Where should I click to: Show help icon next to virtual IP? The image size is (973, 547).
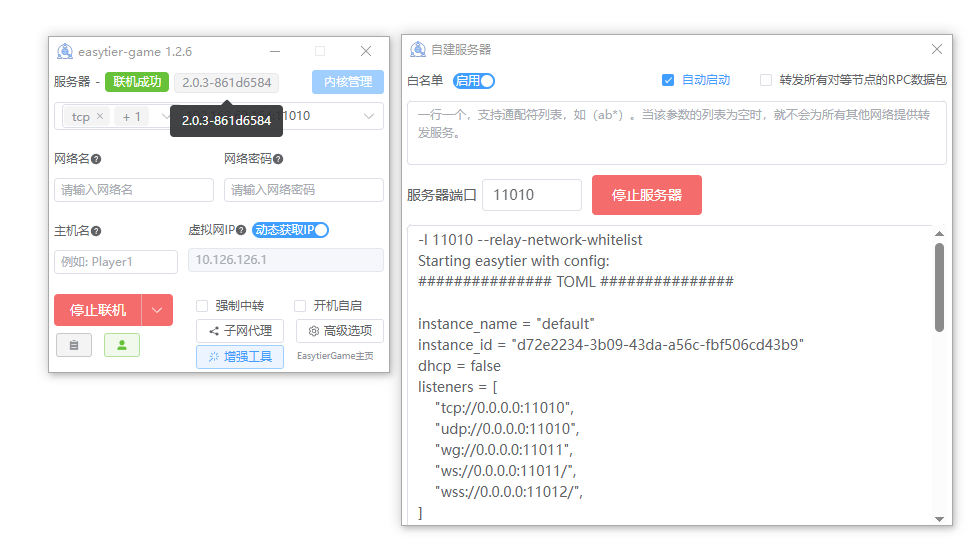[241, 230]
